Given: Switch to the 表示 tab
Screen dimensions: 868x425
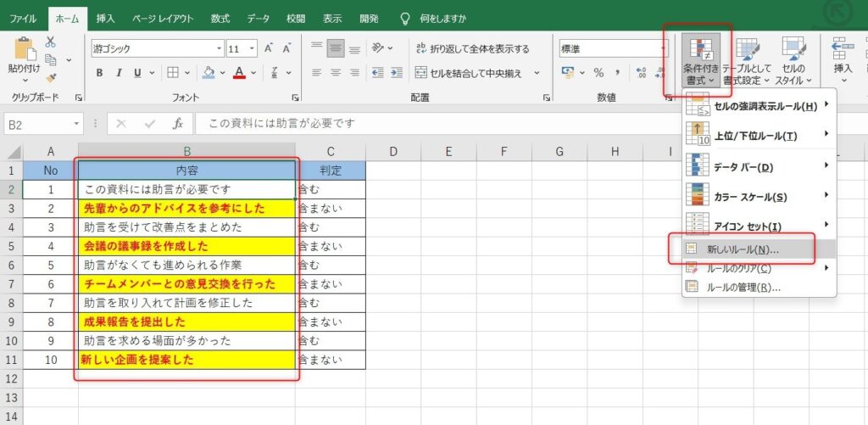Looking at the screenshot, I should tap(332, 19).
